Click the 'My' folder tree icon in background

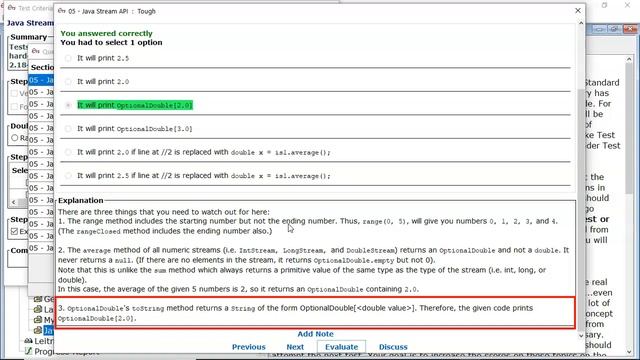tap(38, 320)
